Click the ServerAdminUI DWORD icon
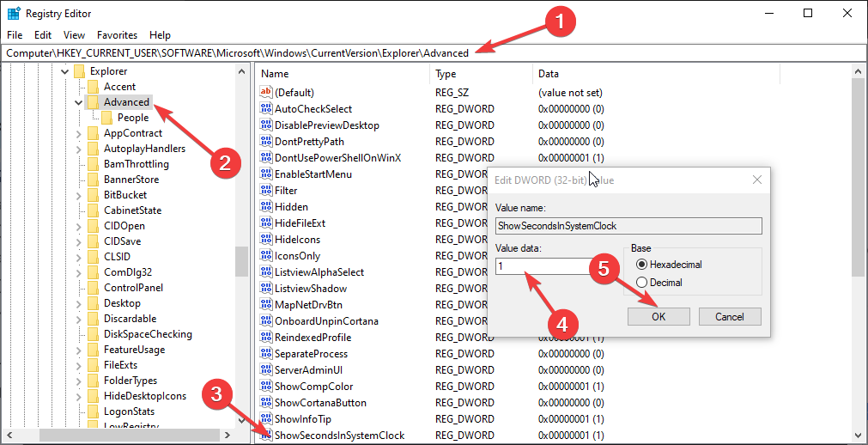This screenshot has height=445, width=868. [x=266, y=370]
